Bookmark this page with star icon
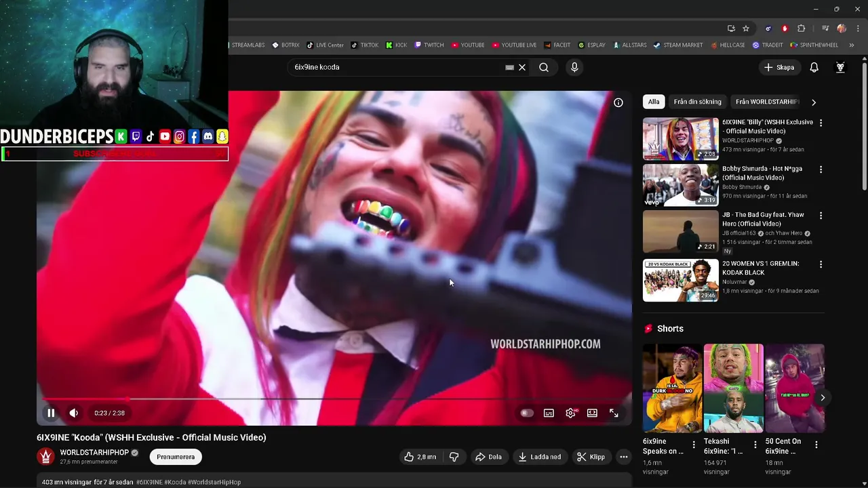Viewport: 868px width, 488px height. 746,28
